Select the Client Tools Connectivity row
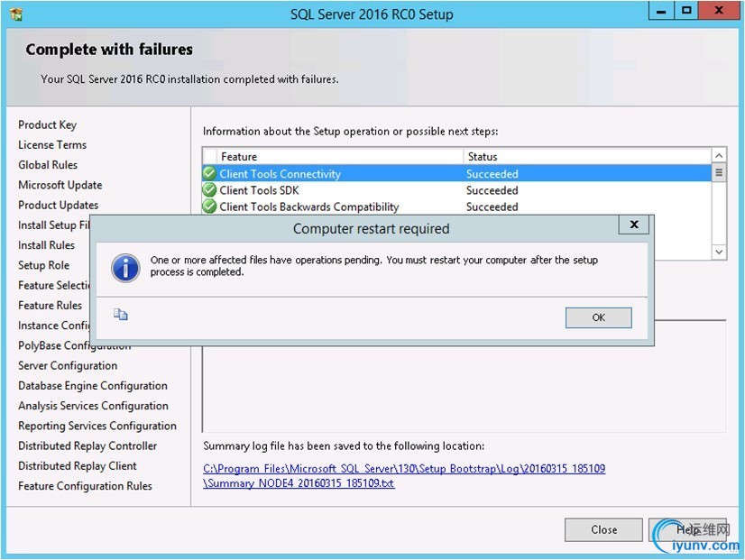 click(456, 174)
